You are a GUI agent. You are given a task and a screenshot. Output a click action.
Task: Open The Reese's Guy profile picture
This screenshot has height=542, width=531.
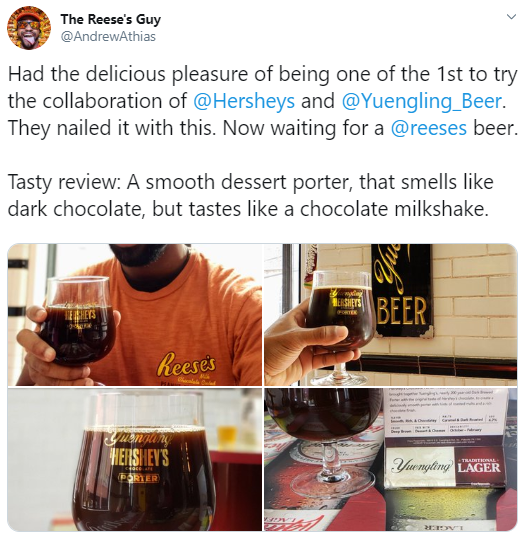[29, 28]
